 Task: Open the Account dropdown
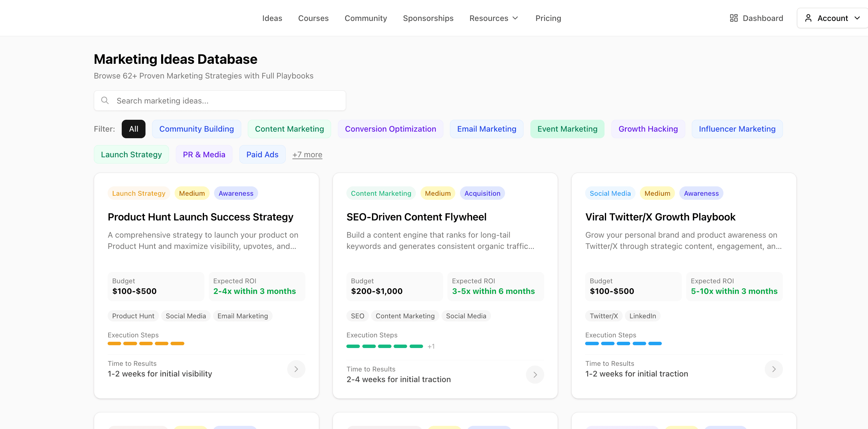832,18
